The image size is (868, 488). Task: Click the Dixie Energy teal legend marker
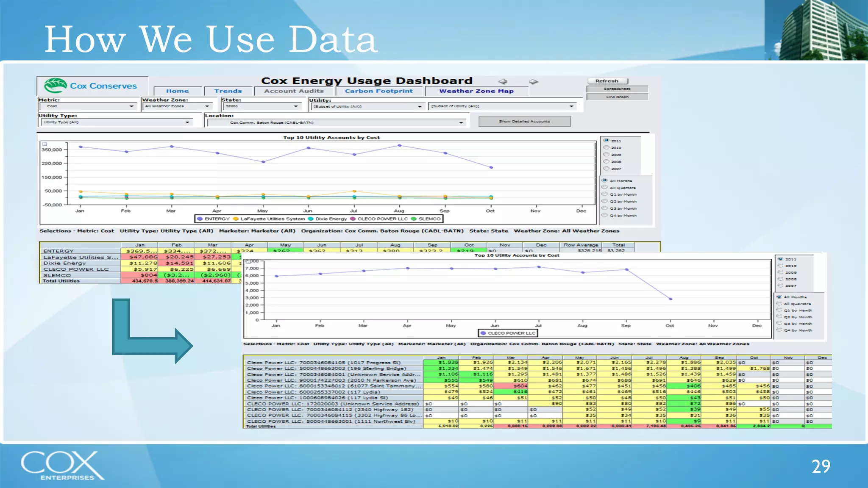pyautogui.click(x=311, y=219)
